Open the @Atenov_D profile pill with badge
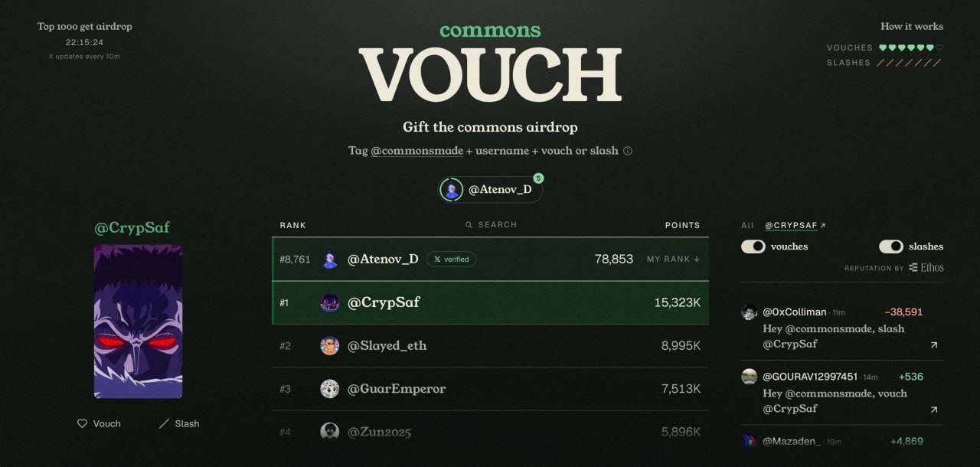 click(491, 190)
